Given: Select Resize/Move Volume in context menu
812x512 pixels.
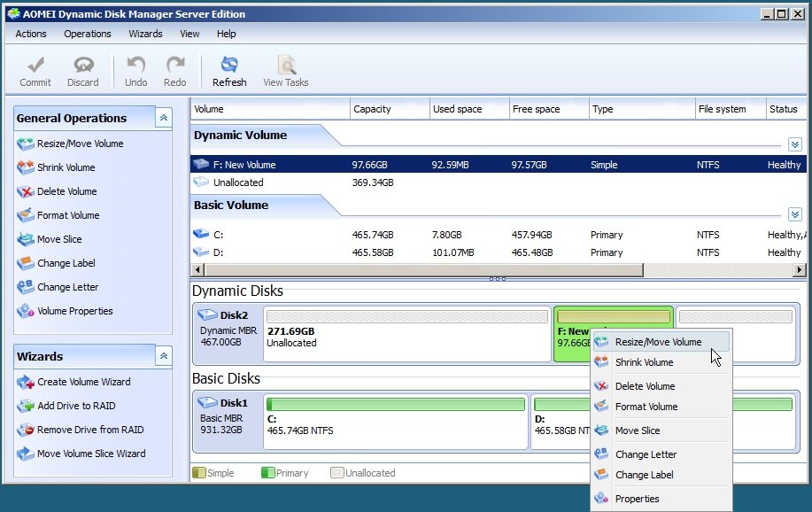Looking at the screenshot, I should click(658, 342).
